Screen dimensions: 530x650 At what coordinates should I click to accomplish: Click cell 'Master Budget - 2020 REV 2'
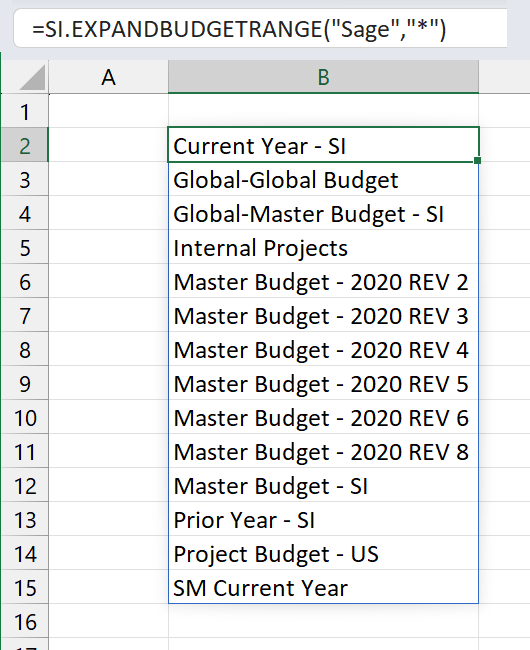pyautogui.click(x=323, y=281)
